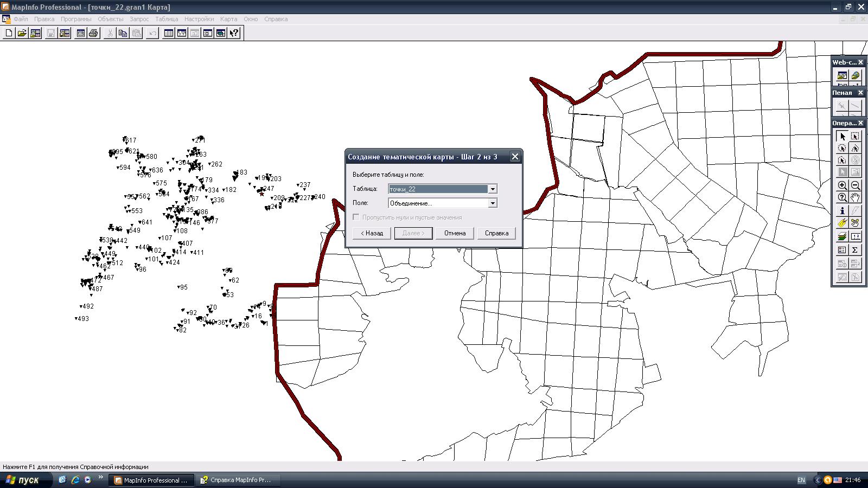Image resolution: width=868 pixels, height=488 pixels.
Task: Launch Internet Explorer from the quick launch
Action: 75,480
